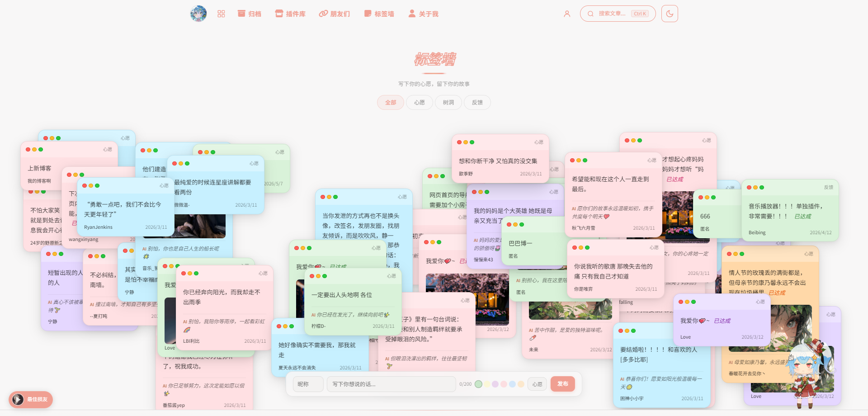
Task: Click the magnifier search icon
Action: pos(590,14)
